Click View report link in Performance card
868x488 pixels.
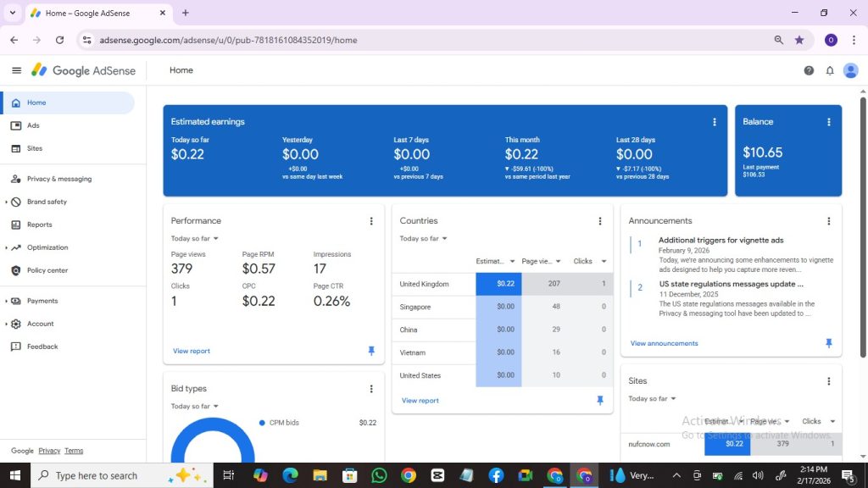191,351
